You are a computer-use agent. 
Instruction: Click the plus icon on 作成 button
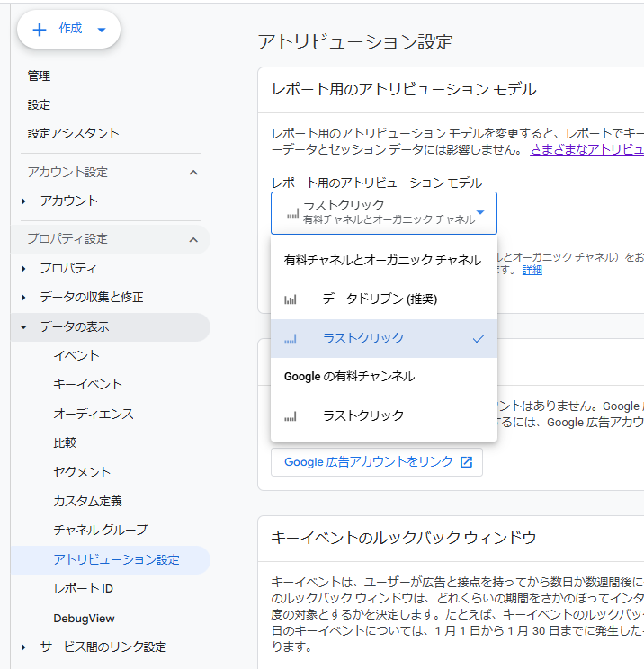point(40,30)
